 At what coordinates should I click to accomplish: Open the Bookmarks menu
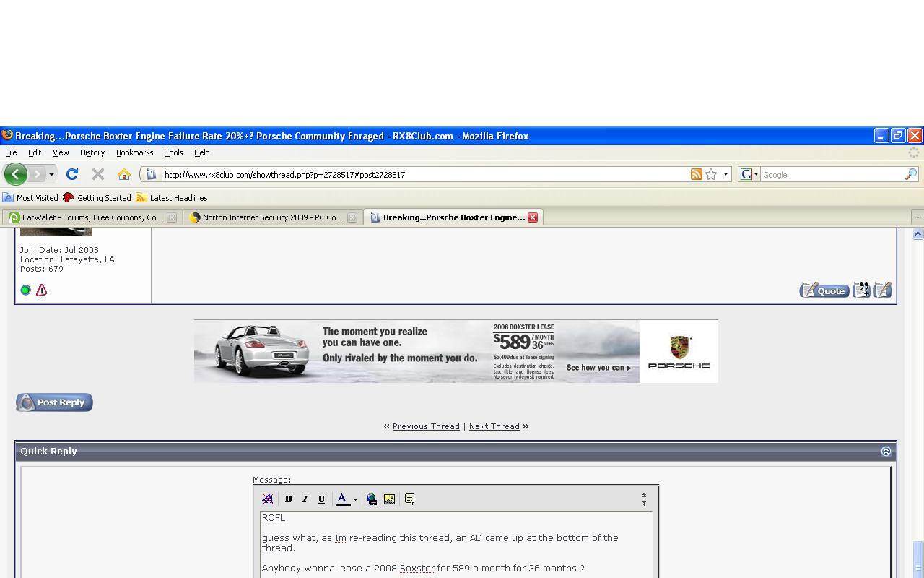(x=134, y=152)
